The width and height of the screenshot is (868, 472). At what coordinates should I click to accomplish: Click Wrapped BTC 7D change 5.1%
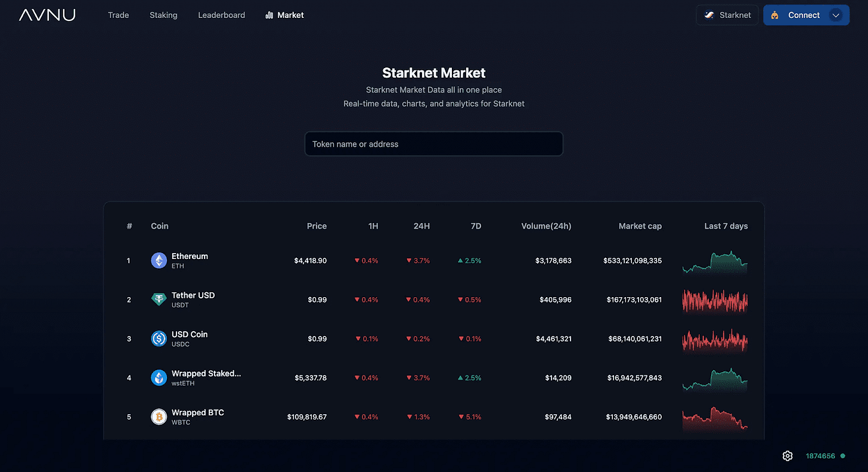point(470,417)
